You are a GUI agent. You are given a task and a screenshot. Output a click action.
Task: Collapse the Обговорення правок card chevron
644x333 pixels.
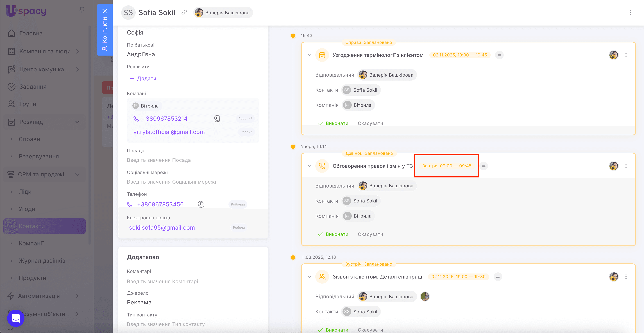click(x=310, y=166)
